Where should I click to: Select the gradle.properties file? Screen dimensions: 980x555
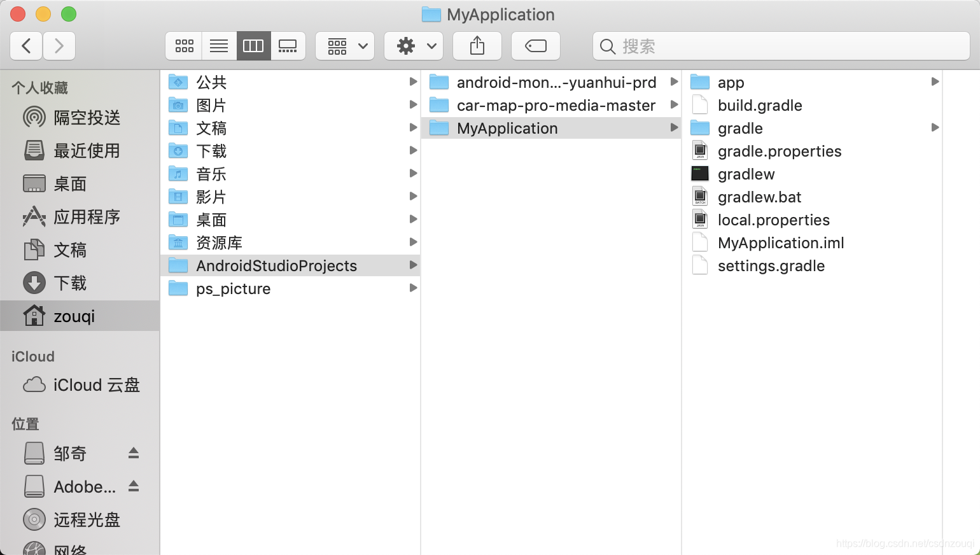point(812,151)
